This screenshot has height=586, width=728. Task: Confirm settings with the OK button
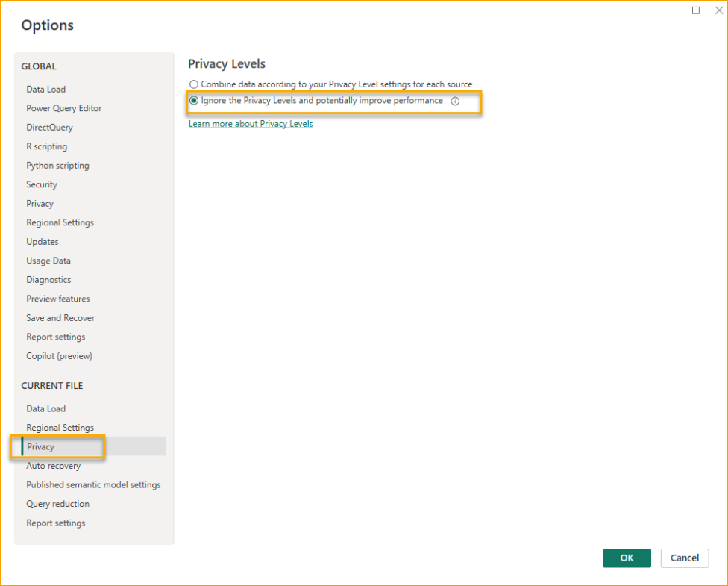click(627, 558)
